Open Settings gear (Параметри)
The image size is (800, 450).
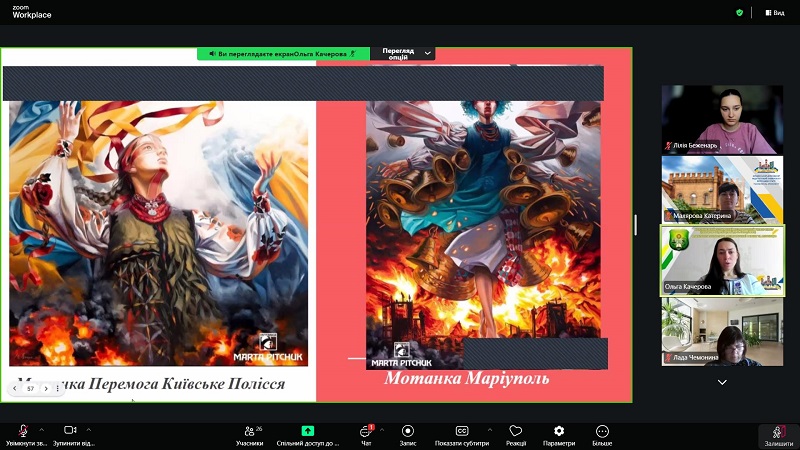pyautogui.click(x=559, y=436)
